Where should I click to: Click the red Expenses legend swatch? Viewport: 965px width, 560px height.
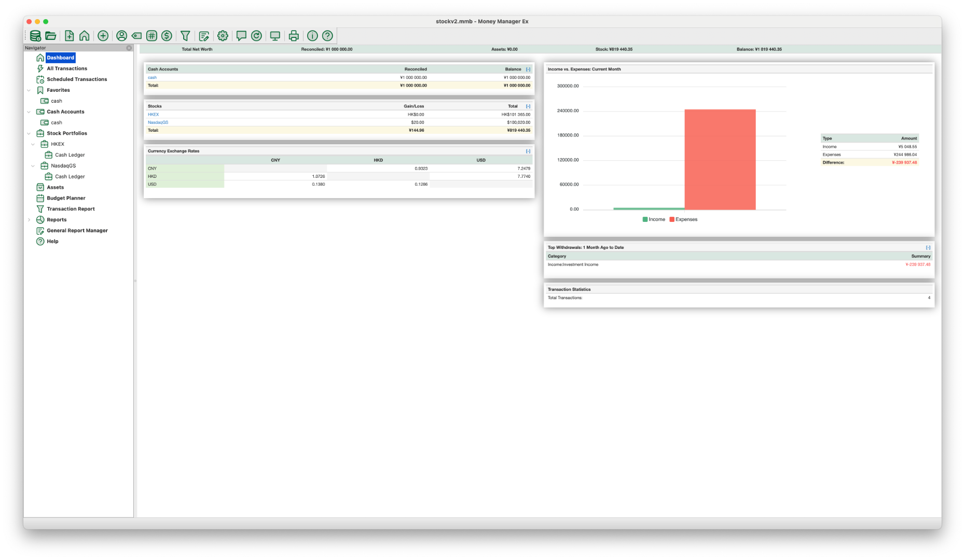[x=672, y=219]
